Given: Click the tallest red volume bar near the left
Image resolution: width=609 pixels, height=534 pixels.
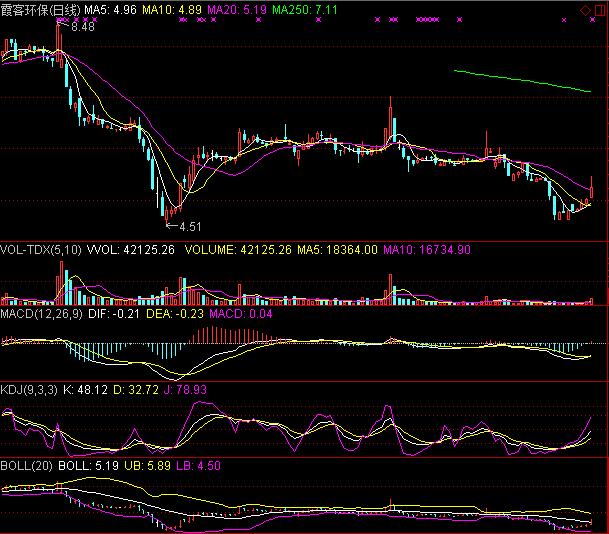Looking at the screenshot, I should (61, 282).
